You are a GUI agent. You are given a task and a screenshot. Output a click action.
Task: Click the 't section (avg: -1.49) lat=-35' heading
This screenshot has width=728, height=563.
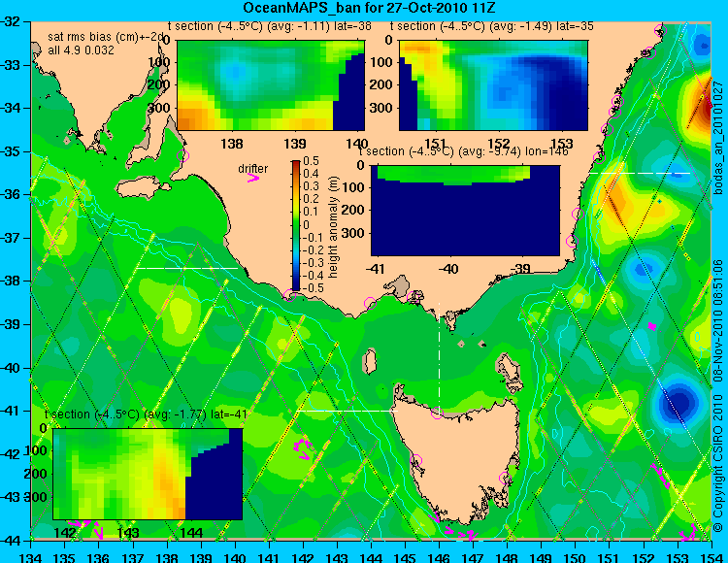tap(492, 26)
